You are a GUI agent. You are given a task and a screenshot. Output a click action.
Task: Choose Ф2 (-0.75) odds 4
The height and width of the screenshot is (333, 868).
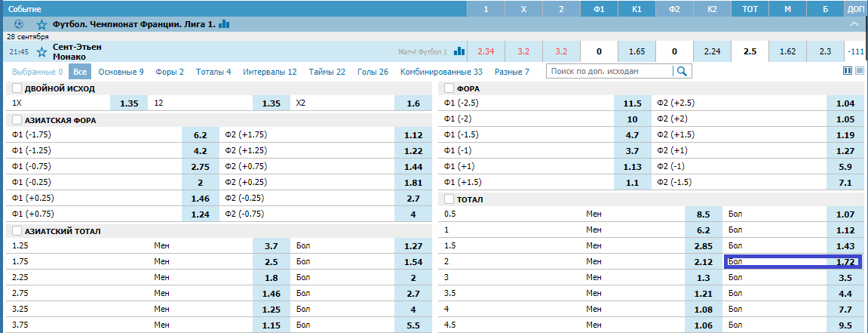(413, 214)
